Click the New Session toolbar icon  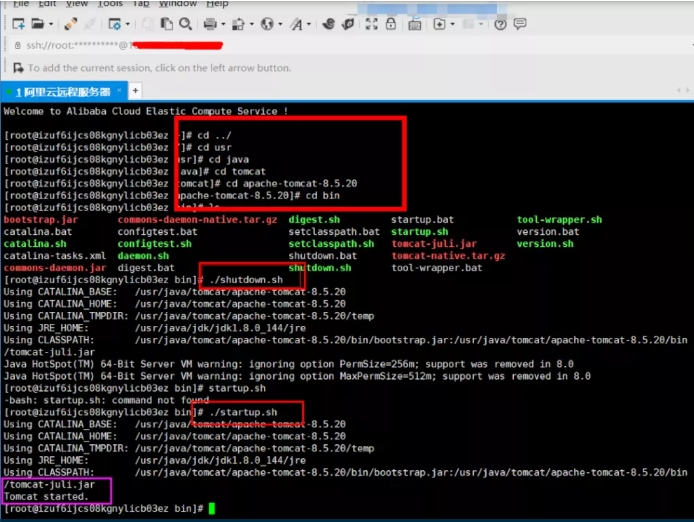pos(19,24)
